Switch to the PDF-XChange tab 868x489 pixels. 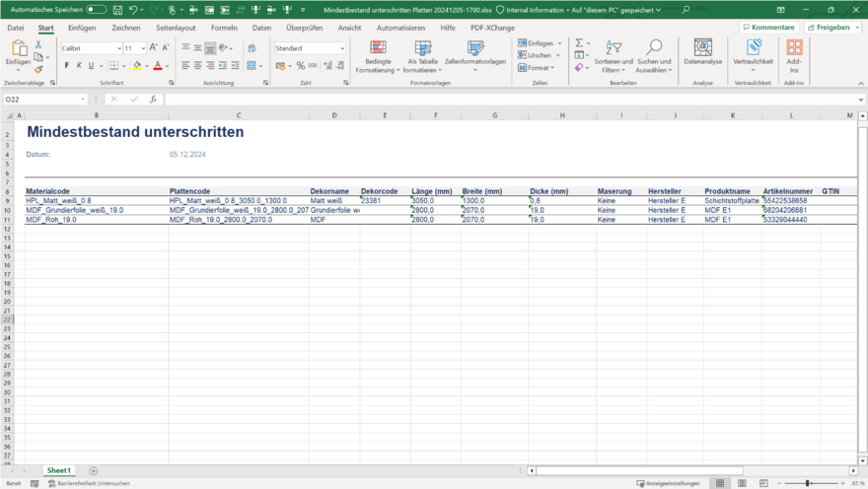[492, 28]
